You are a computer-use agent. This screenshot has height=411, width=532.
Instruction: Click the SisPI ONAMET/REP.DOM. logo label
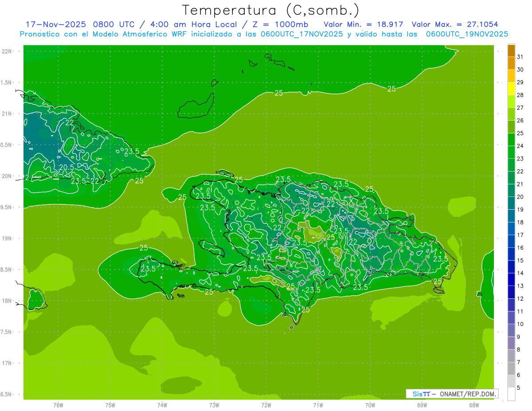coord(452,394)
